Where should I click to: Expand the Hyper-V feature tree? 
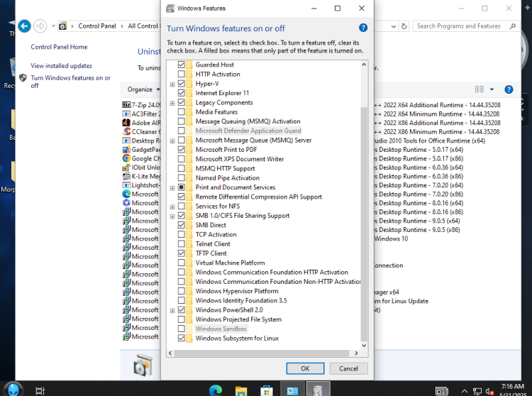pos(172,84)
